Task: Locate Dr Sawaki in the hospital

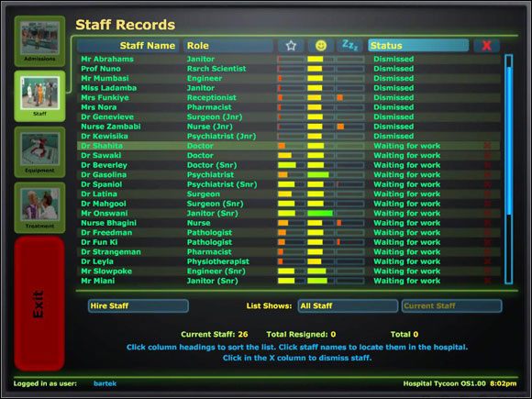Action: click(x=101, y=155)
